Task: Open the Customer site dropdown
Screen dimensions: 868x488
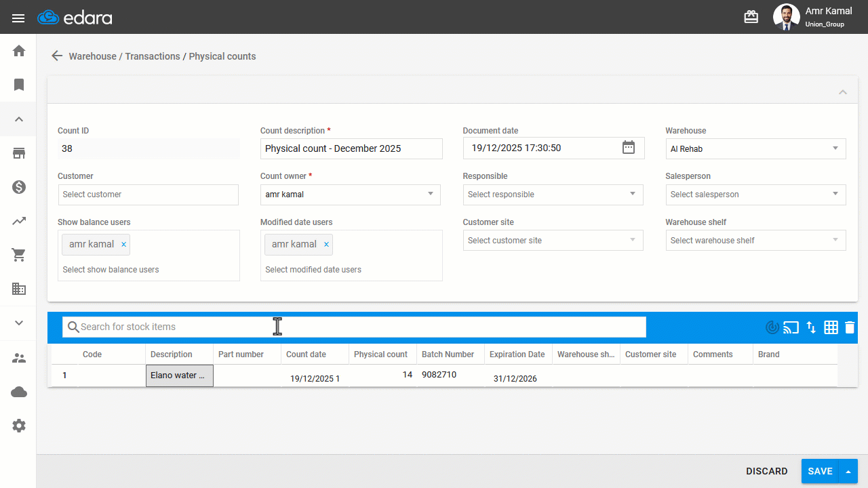Action: tap(553, 241)
